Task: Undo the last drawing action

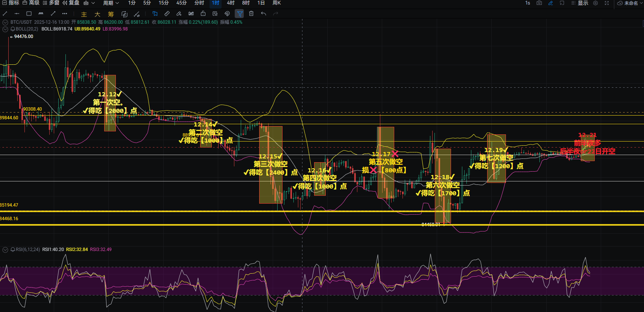Action: 263,14
